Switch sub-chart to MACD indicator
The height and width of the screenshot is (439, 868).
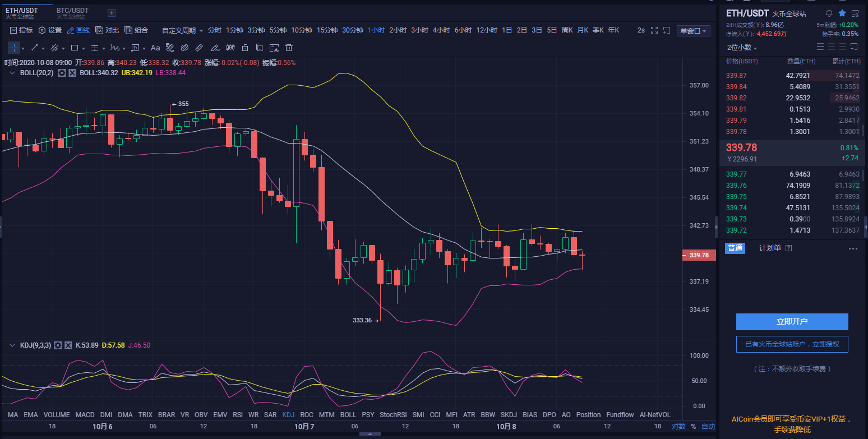point(85,415)
